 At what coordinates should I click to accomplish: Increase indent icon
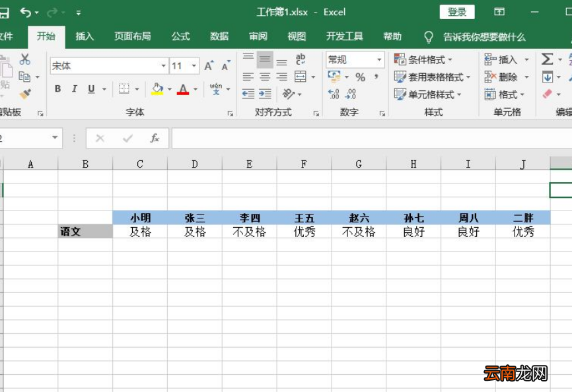pyautogui.click(x=265, y=94)
